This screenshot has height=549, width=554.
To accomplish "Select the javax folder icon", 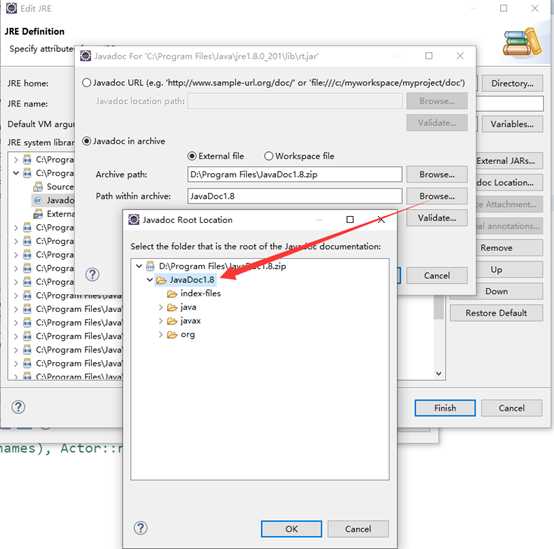I will [x=172, y=321].
